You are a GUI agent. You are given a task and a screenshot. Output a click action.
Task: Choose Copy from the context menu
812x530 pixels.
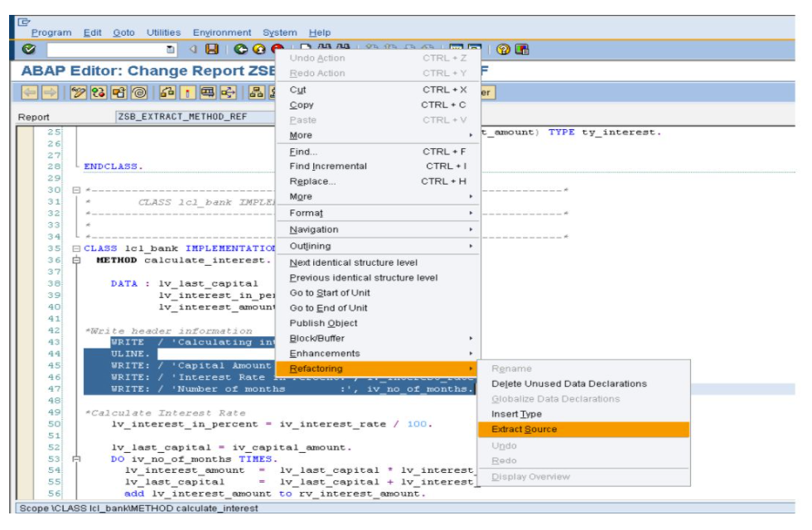(x=378, y=104)
